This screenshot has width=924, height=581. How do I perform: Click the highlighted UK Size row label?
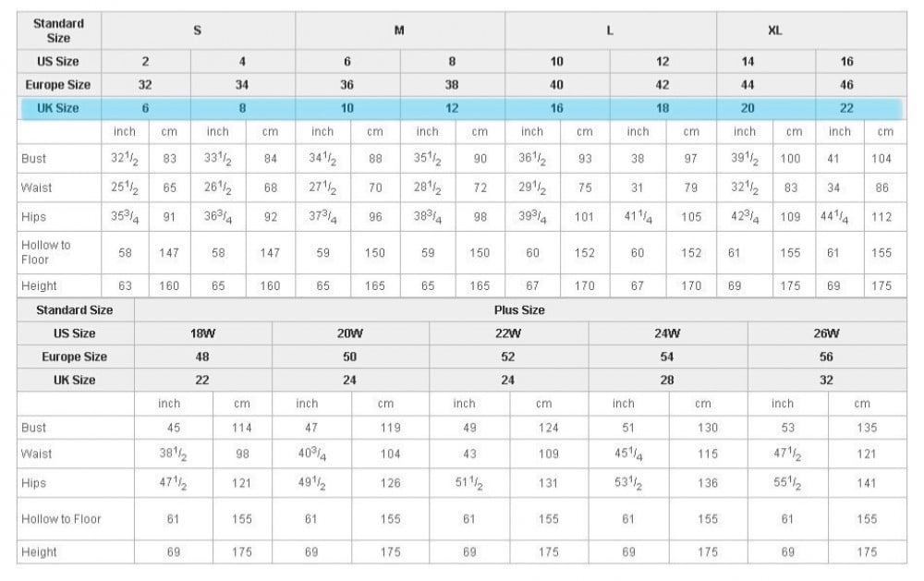58,108
